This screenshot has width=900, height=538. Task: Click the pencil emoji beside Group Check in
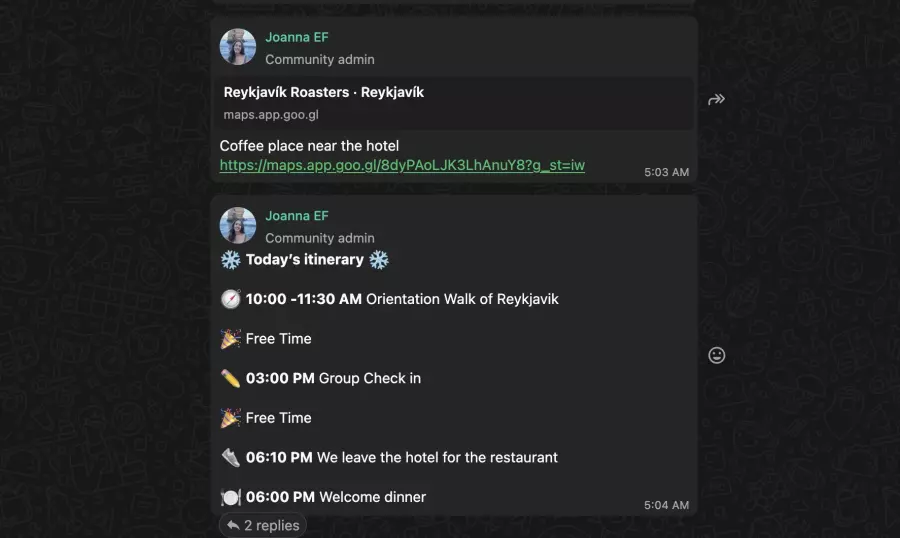point(230,378)
